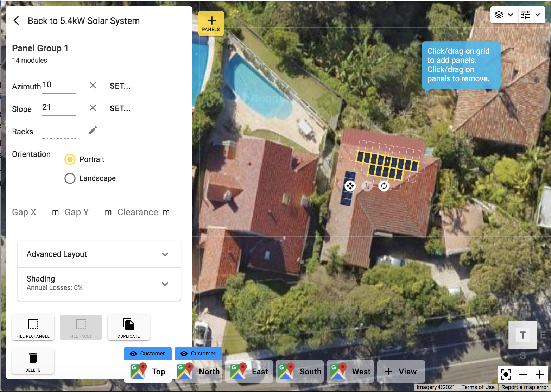Edit the Slope input field
The image size is (551, 392).
pos(59,108)
